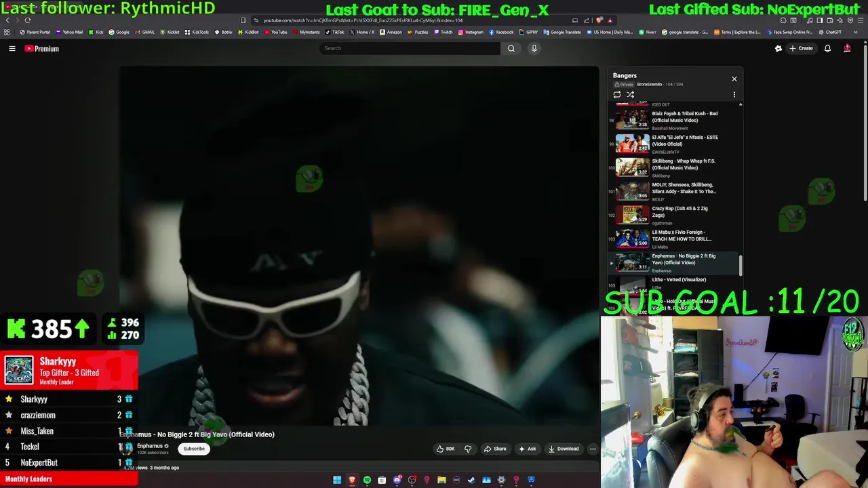The height and width of the screenshot is (488, 868).
Task: Toggle loop playlist in Bangers panel
Action: click(617, 95)
